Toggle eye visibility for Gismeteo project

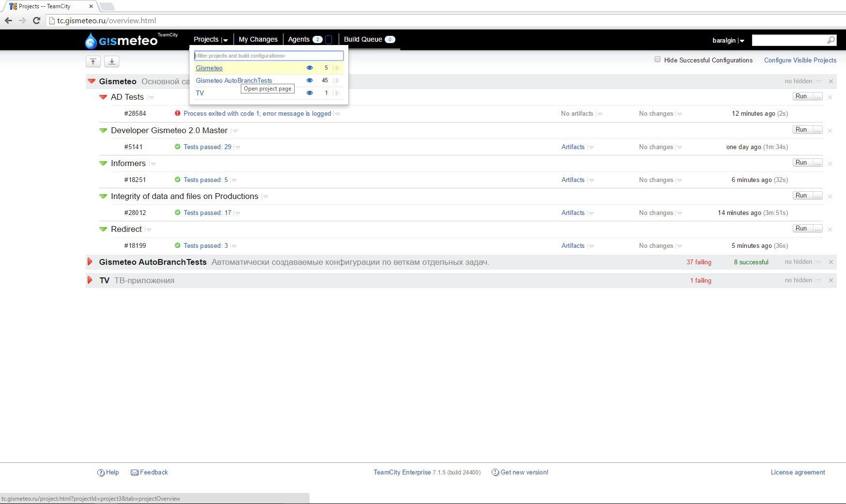310,68
